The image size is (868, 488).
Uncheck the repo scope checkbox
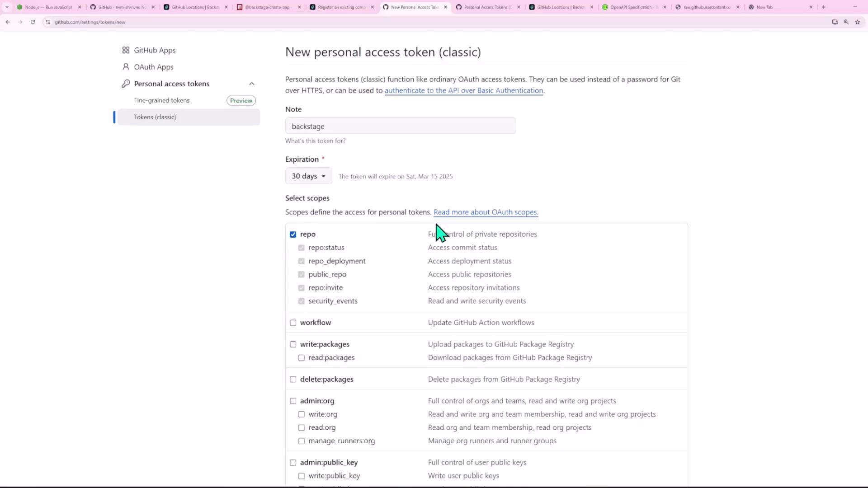tap(293, 235)
